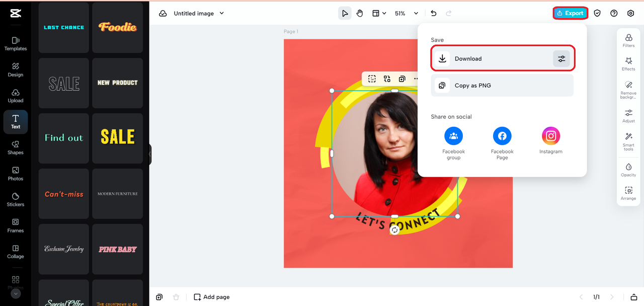Click the duplicate icon in floating toolbar
The image size is (644, 306).
(x=402, y=79)
